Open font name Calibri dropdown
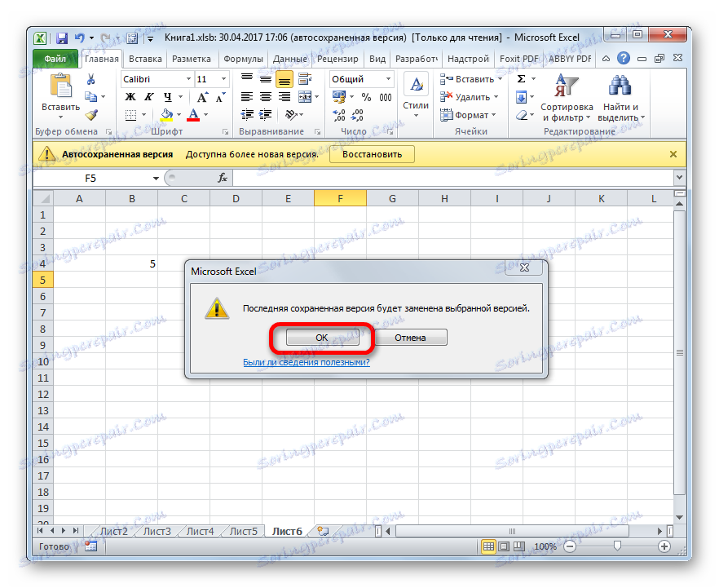Image resolution: width=719 pixels, height=588 pixels. [x=188, y=79]
